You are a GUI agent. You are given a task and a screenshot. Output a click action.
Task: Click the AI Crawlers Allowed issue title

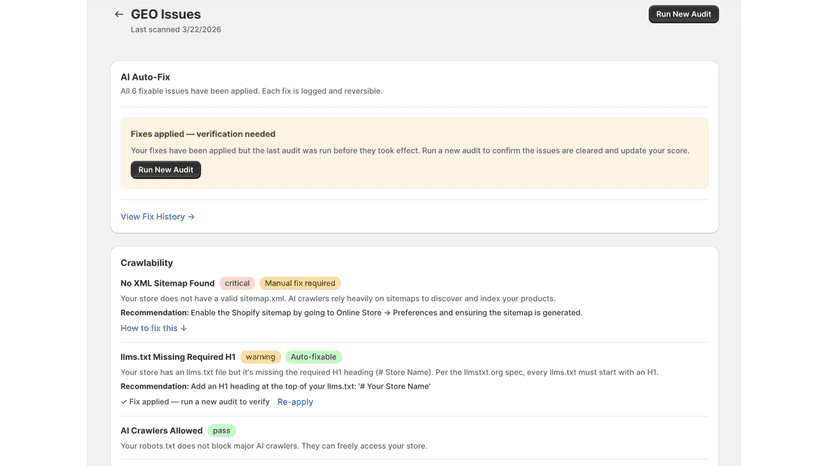[162, 431]
